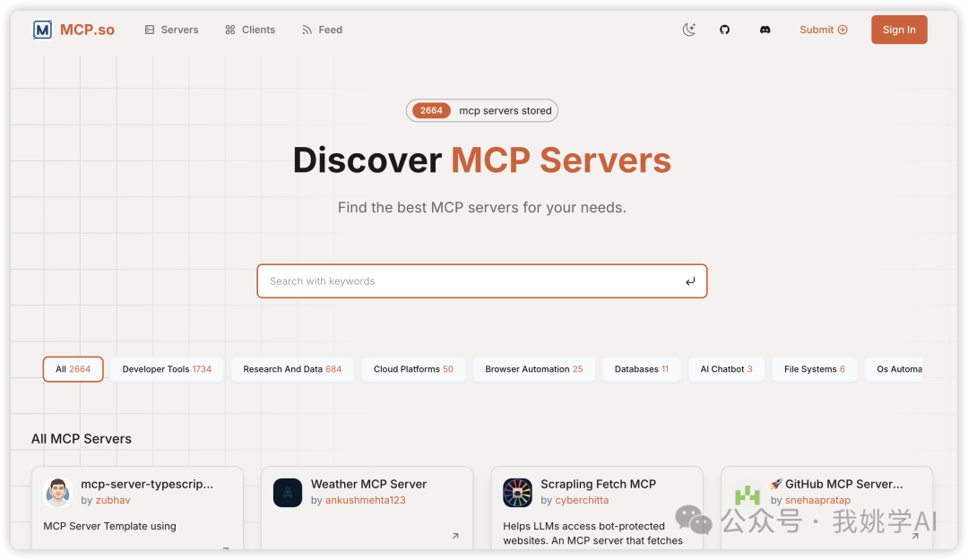Viewport: 968px width, 560px height.
Task: Open the Discord community icon
Action: pos(765,29)
